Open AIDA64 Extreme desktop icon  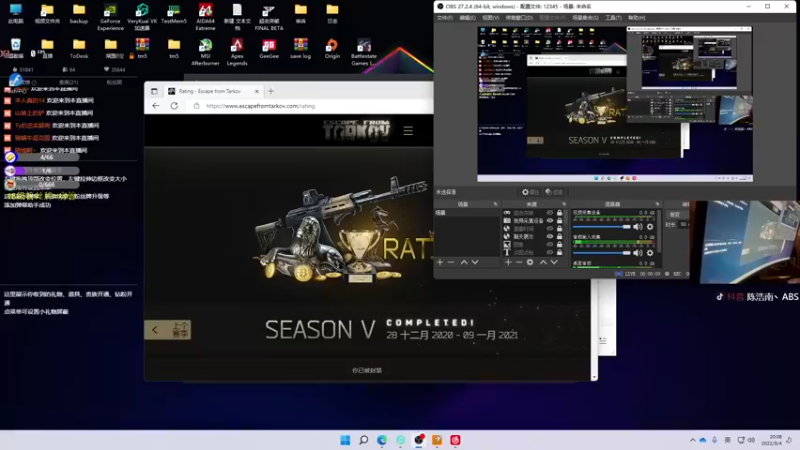[205, 16]
